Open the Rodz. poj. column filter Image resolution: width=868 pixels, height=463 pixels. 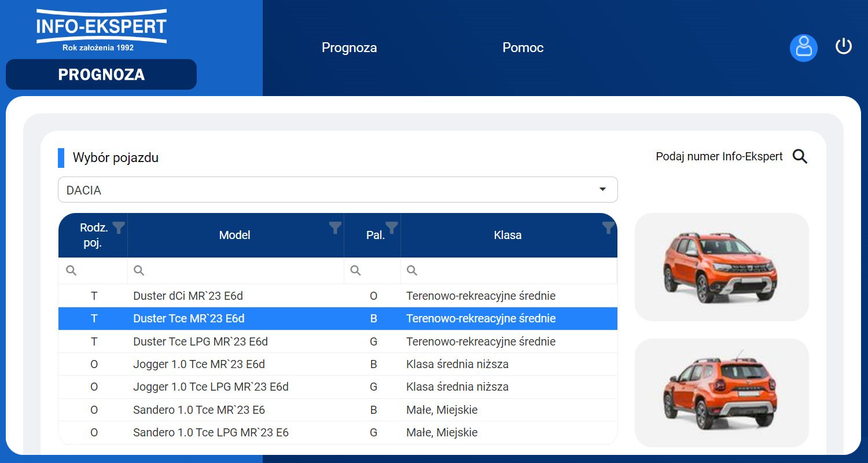point(119,227)
